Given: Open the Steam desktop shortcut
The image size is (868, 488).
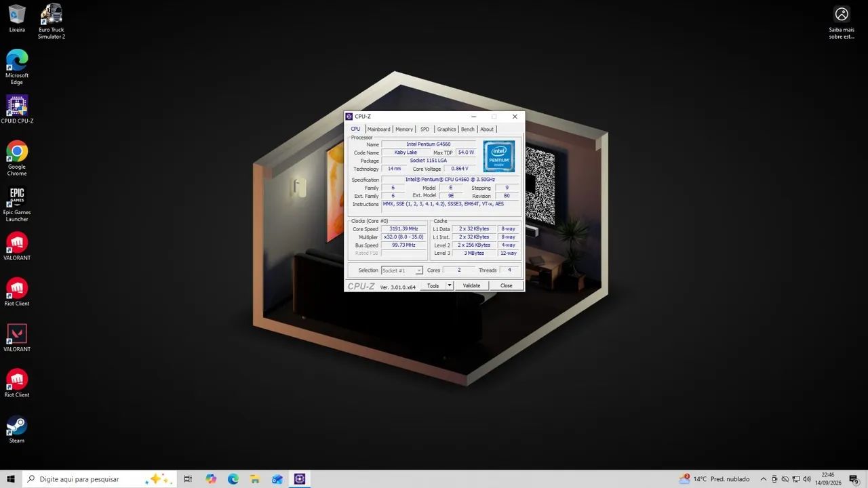Looking at the screenshot, I should coord(17,429).
